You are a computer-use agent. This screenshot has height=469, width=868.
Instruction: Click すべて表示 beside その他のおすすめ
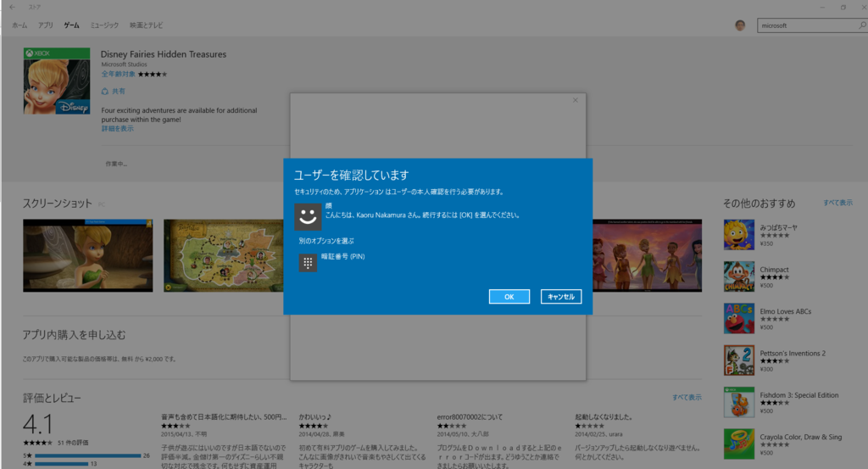837,203
